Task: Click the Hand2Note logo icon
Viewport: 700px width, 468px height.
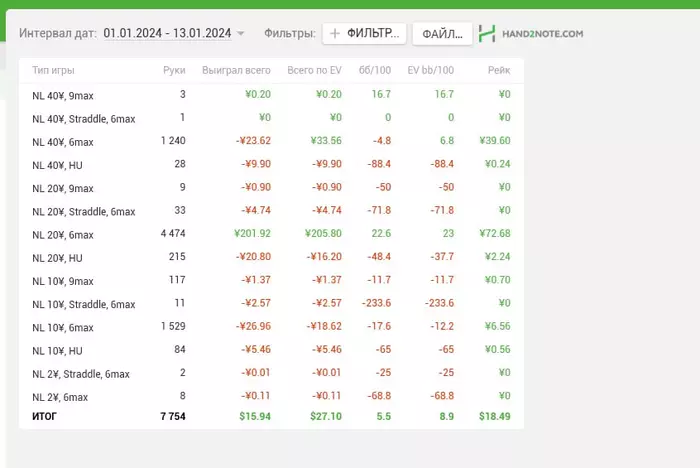Action: point(487,33)
